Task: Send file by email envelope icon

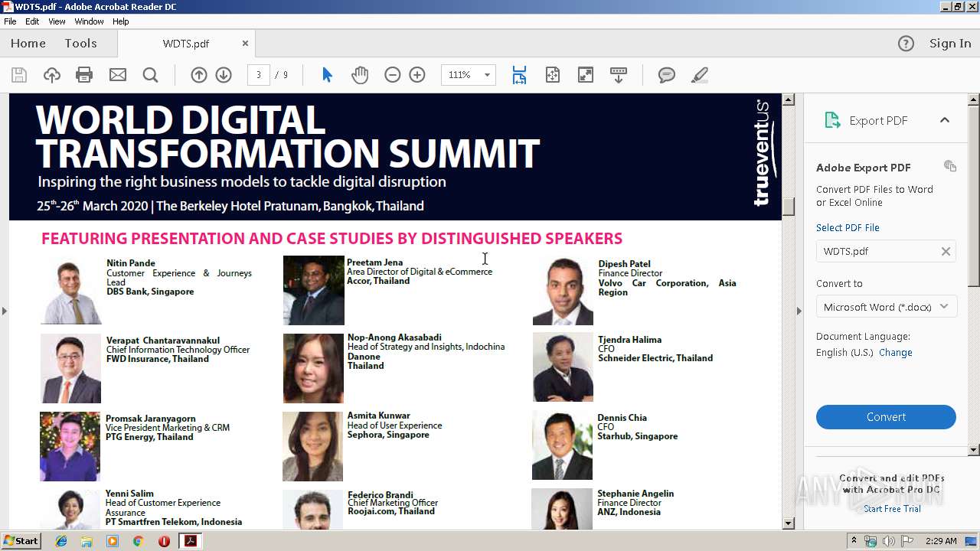Action: coord(118,75)
